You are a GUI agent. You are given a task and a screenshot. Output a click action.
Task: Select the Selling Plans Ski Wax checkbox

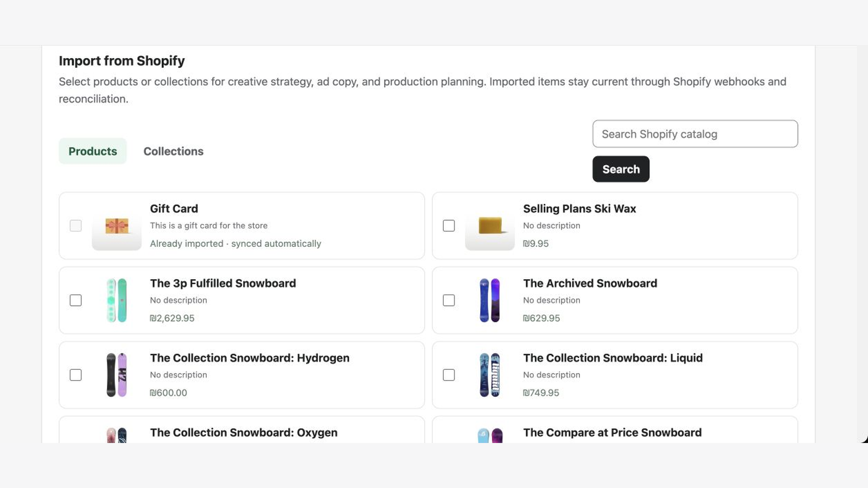(449, 226)
